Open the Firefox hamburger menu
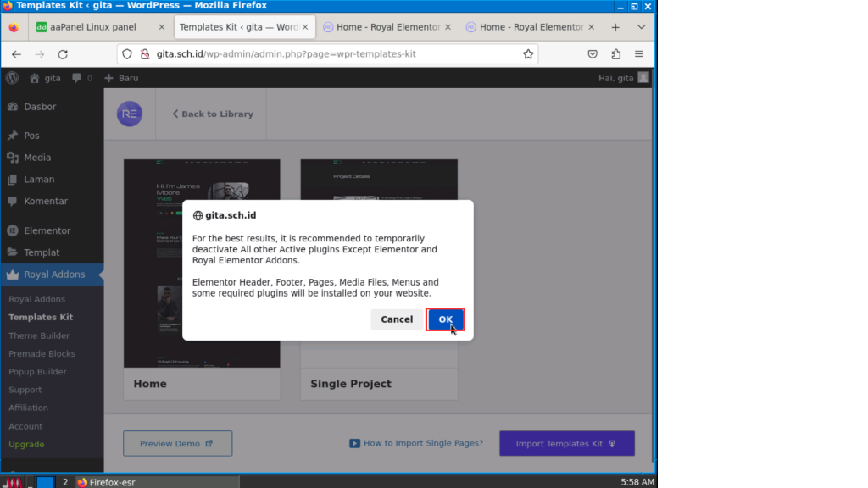 point(639,54)
